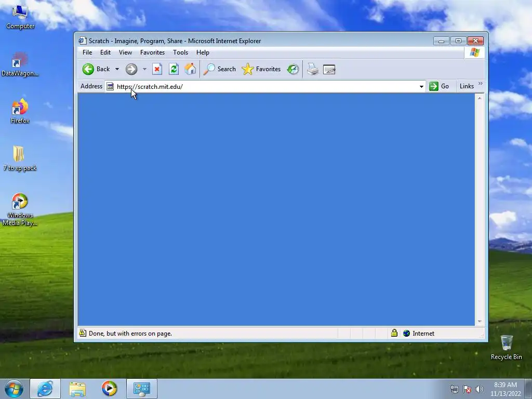Select the Firefox desktop shortcut
The image size is (532, 399).
[20, 111]
